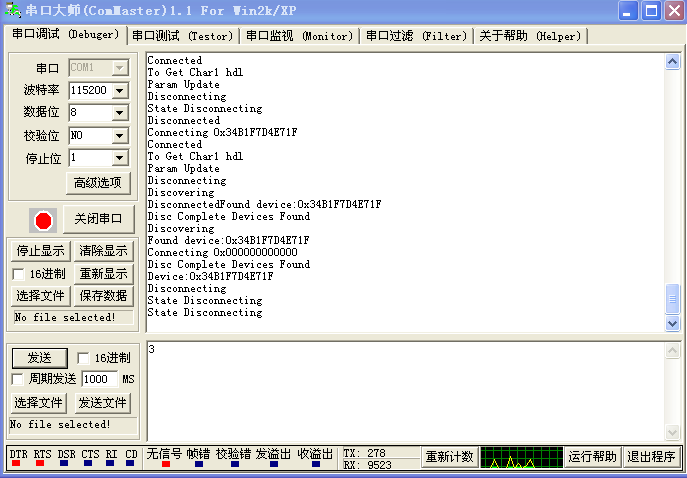This screenshot has width=687, height=478.
Task: Open the 数据位 data bits dropdown
Action: pyautogui.click(x=119, y=113)
